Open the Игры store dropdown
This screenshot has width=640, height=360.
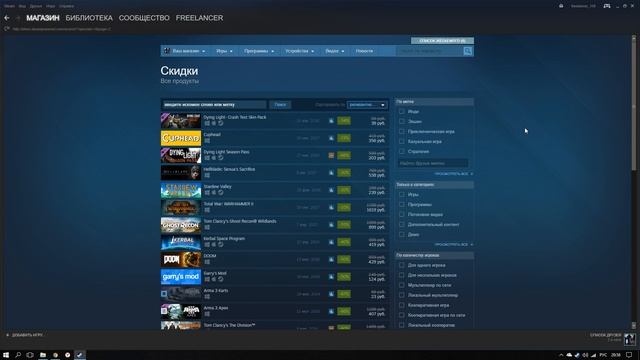(x=224, y=51)
